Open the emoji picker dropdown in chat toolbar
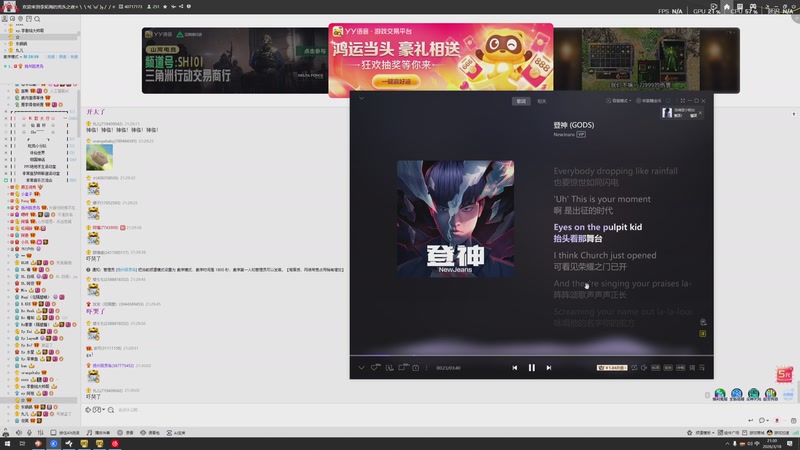 tap(98, 410)
